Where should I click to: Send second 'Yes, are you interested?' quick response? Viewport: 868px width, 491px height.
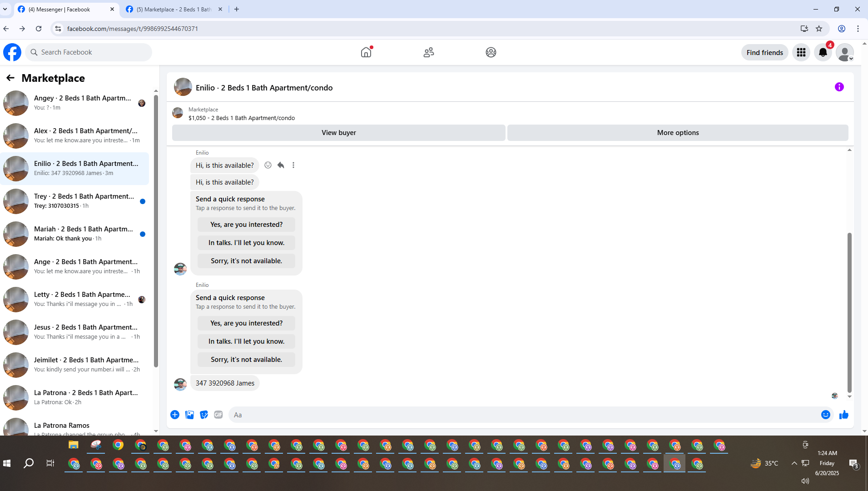(246, 323)
